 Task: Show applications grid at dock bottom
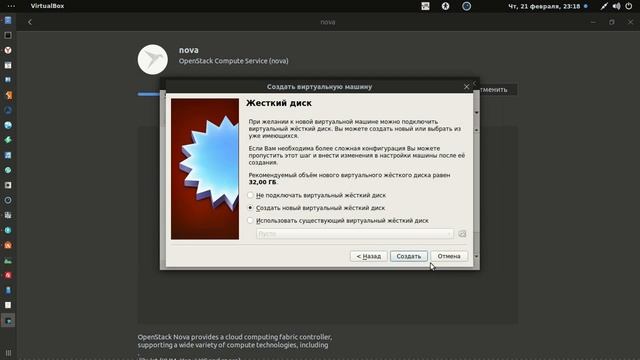click(x=8, y=352)
